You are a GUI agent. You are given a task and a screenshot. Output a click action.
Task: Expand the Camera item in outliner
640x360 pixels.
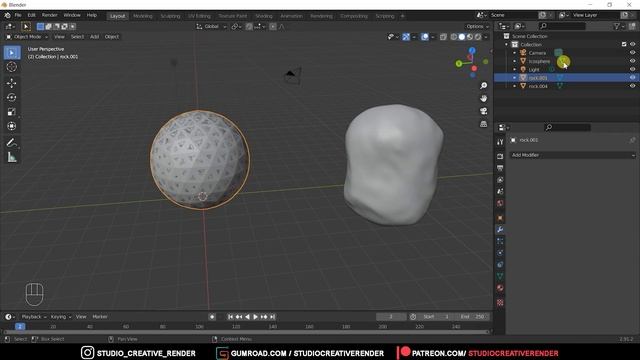click(514, 53)
